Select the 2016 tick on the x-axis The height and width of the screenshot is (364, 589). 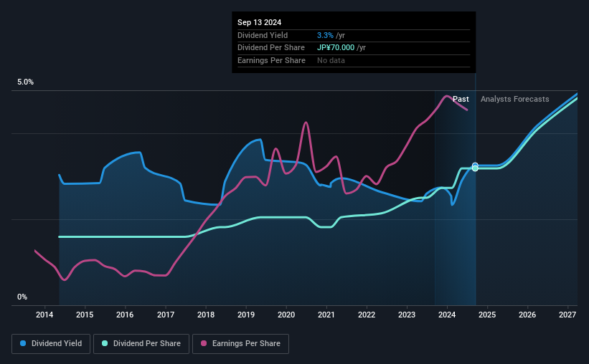click(x=125, y=315)
